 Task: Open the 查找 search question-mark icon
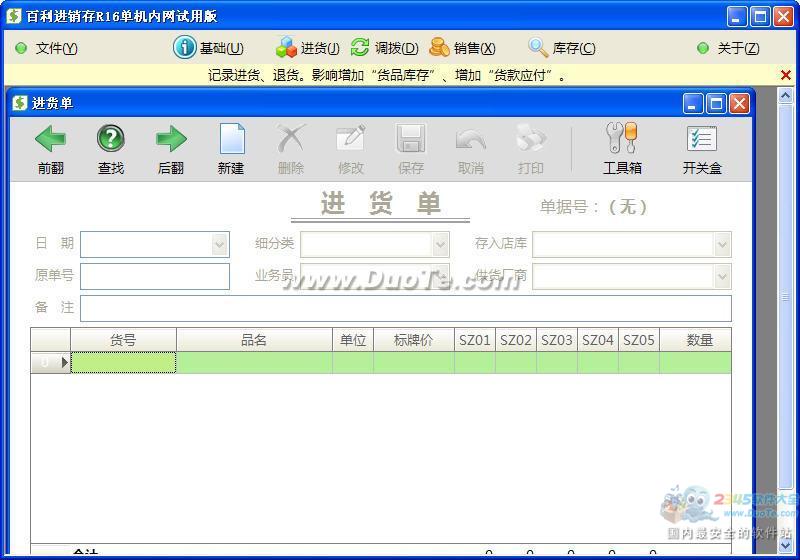(x=111, y=138)
